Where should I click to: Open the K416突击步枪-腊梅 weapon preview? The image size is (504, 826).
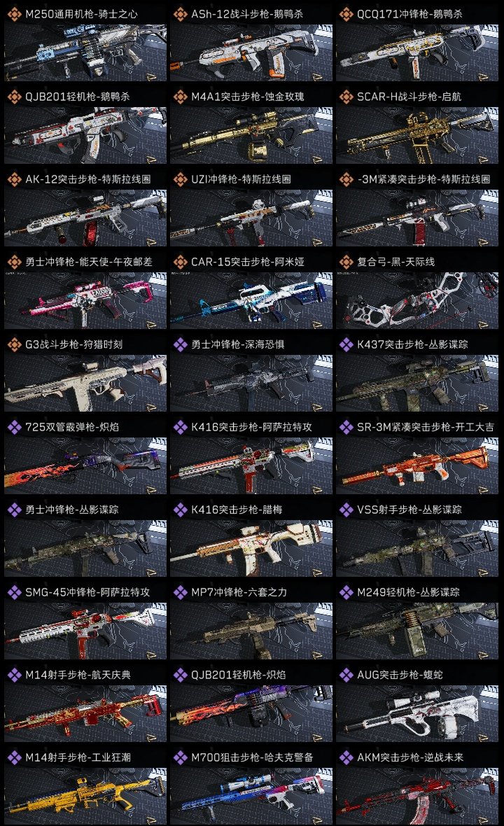click(251, 548)
